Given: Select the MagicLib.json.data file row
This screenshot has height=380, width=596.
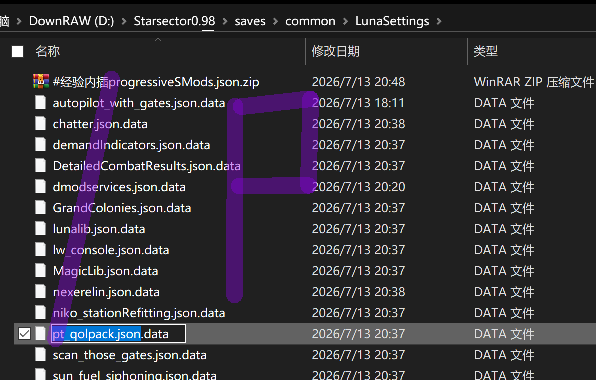Looking at the screenshot, I should tap(304, 271).
